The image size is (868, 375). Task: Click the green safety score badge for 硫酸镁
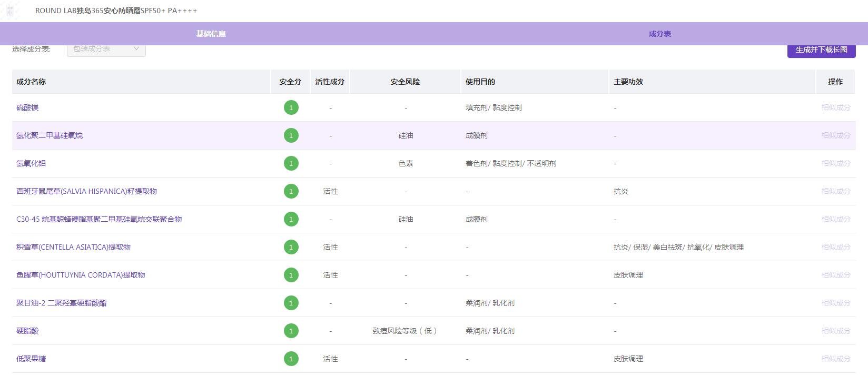(x=291, y=107)
